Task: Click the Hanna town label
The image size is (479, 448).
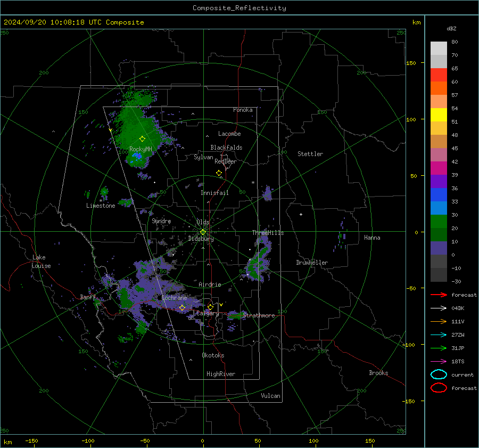Action: pyautogui.click(x=372, y=238)
